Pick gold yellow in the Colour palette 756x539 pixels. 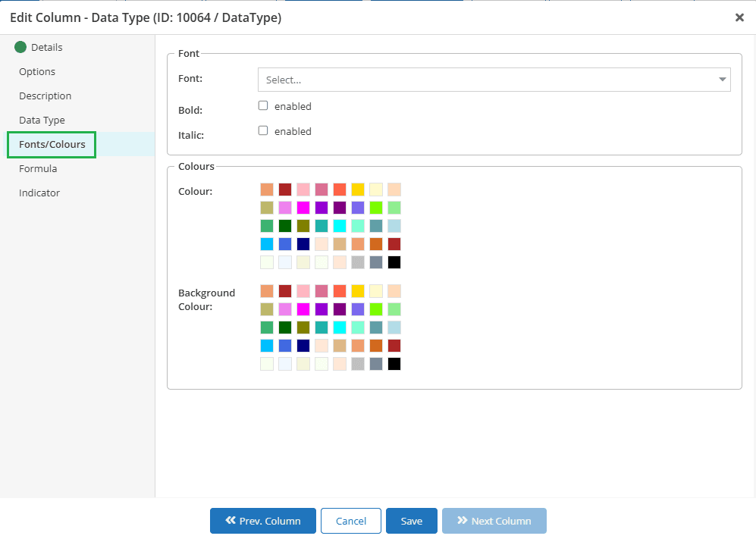pyautogui.click(x=358, y=190)
